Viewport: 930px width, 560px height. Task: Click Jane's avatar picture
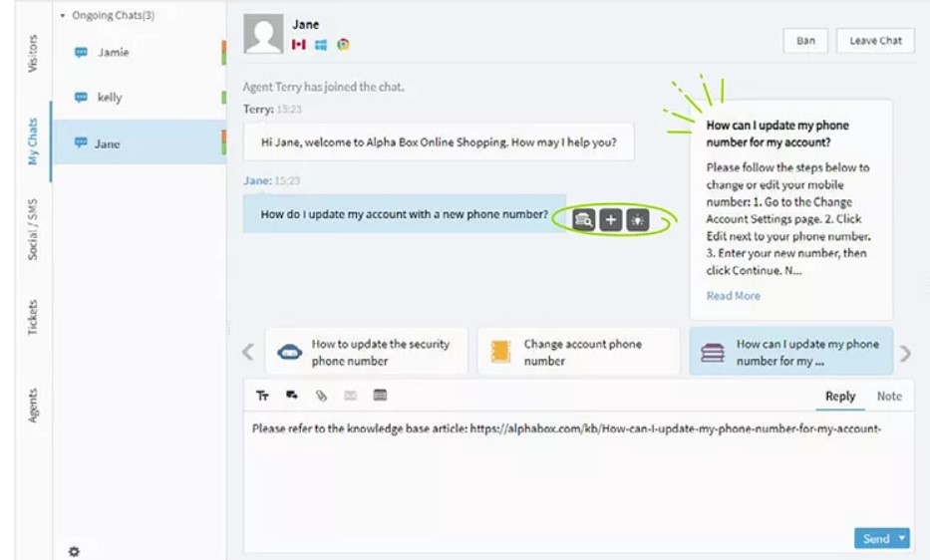tap(263, 34)
